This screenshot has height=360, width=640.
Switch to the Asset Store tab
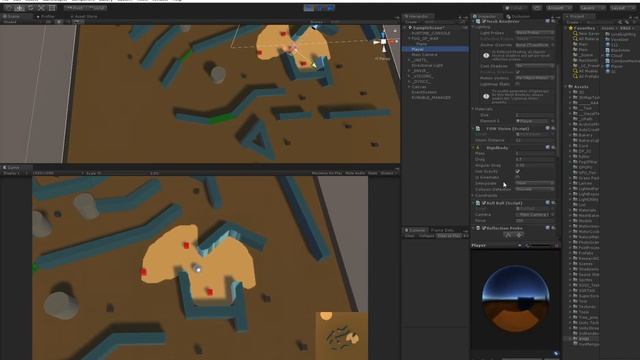coord(84,17)
